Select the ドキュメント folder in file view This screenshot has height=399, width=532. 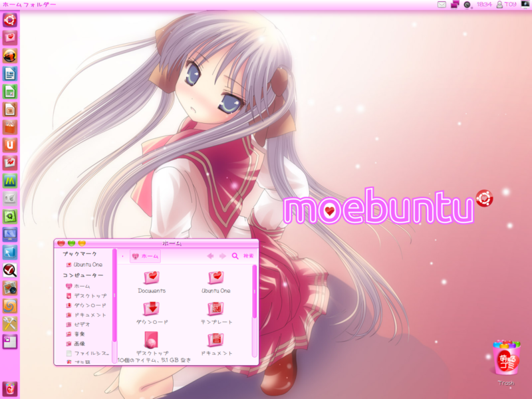[x=216, y=344]
